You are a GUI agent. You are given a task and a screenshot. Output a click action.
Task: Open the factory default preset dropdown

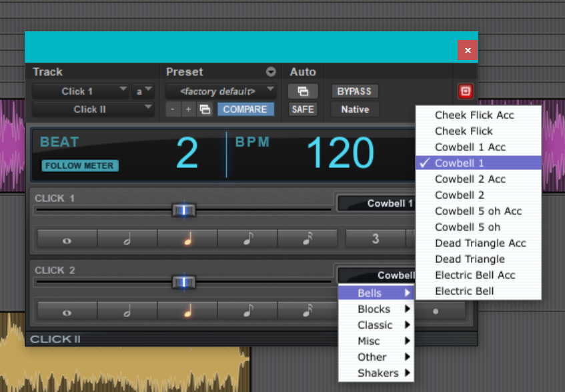click(221, 91)
